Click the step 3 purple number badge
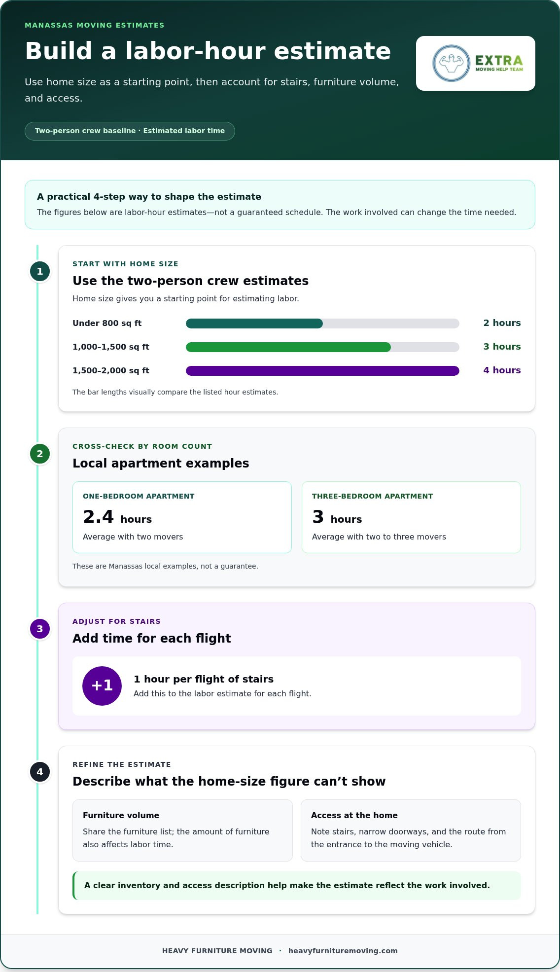This screenshot has height=972, width=560. 40,629
